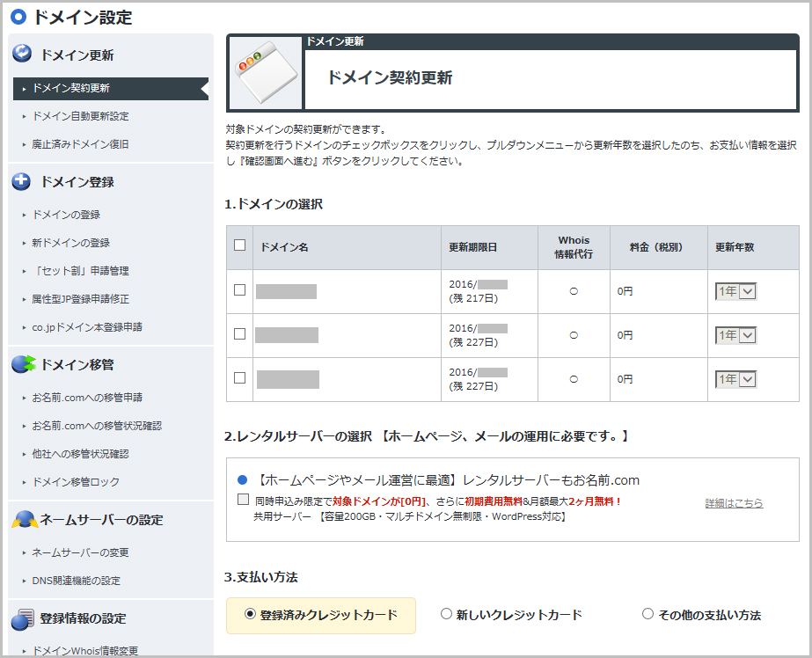Click the browser window icon in header
812x658 pixels.
265,73
